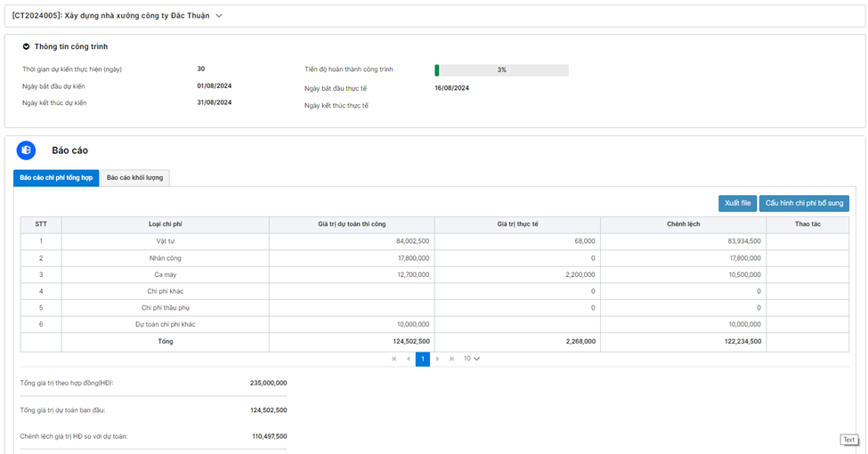Open the rows-per-page dropdown showing 10

coord(472,359)
